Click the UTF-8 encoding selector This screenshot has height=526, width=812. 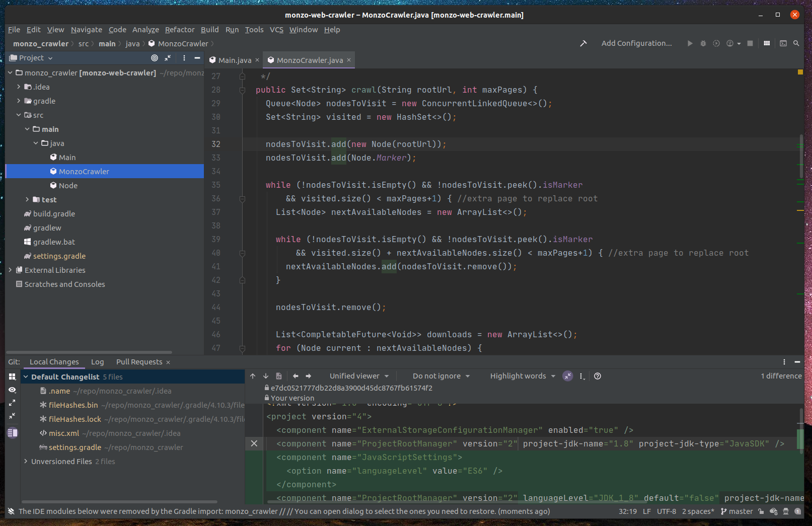click(667, 511)
